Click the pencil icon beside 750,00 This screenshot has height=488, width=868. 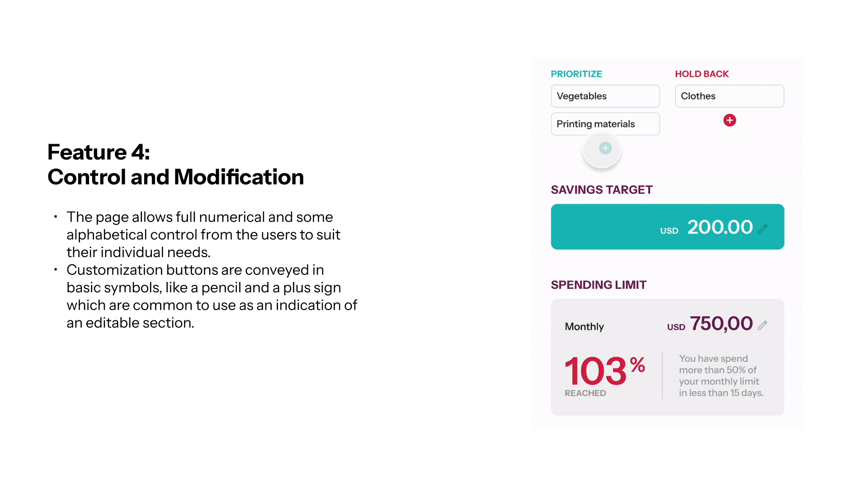click(x=763, y=325)
